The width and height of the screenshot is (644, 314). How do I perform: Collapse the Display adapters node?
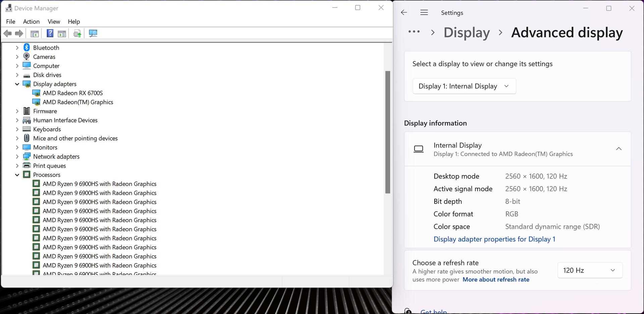pyautogui.click(x=17, y=84)
